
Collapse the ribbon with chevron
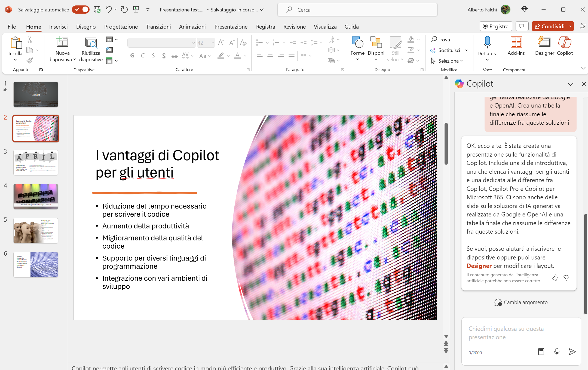[583, 68]
